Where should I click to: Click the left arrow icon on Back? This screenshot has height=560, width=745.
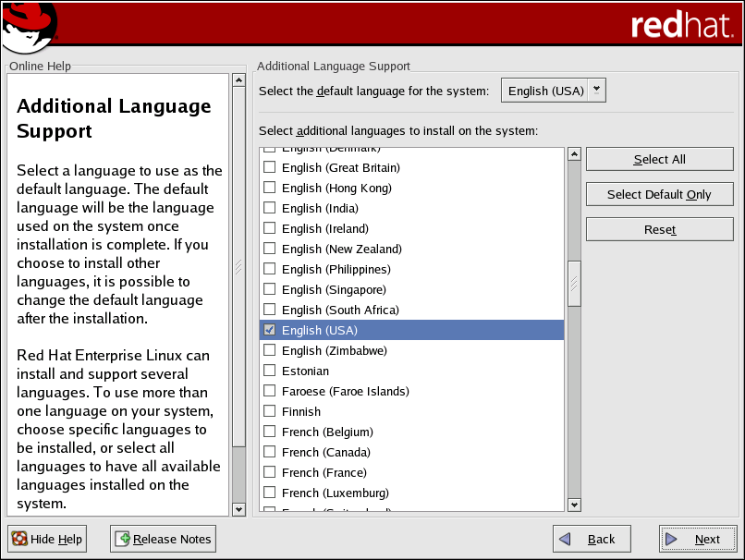click(x=566, y=539)
